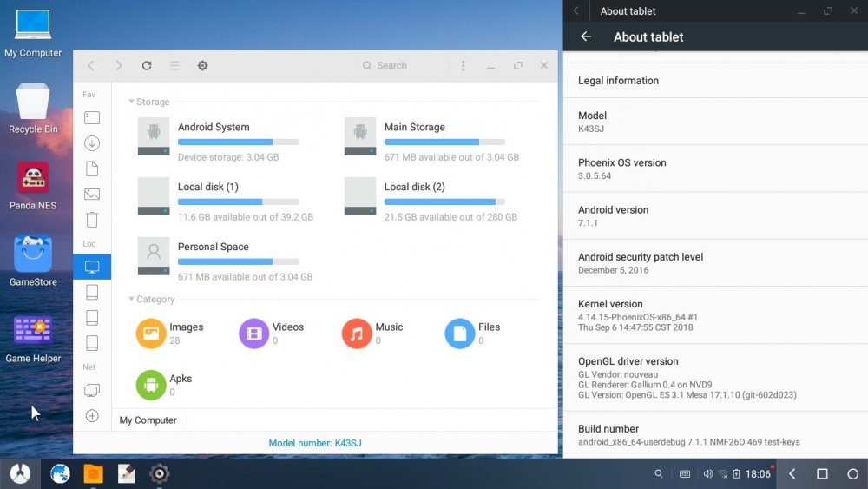Click the file manager Search field
Screen dimensions: 868x489
pos(404,65)
